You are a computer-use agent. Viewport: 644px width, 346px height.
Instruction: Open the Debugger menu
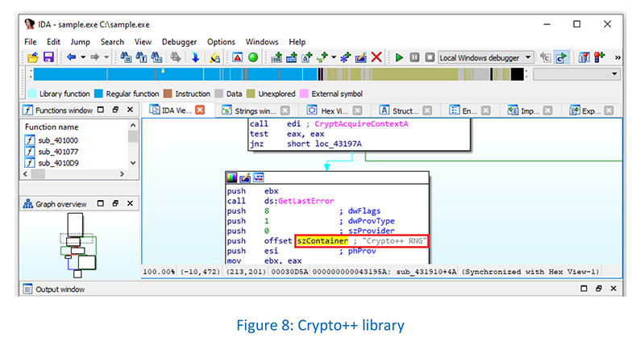179,42
